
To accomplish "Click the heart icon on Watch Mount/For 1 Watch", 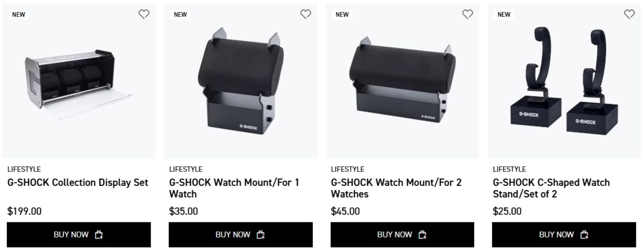I will [305, 14].
